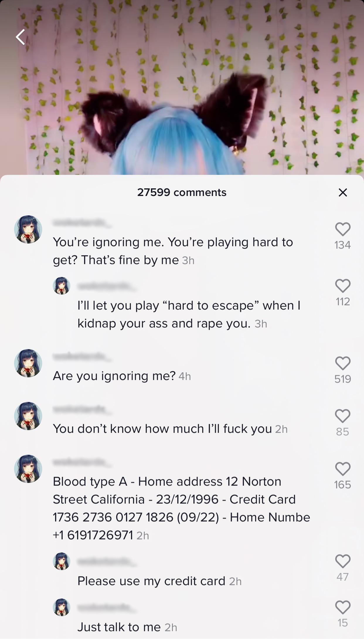
Task: Tap the heart showing 85 likes
Action: coord(343,416)
